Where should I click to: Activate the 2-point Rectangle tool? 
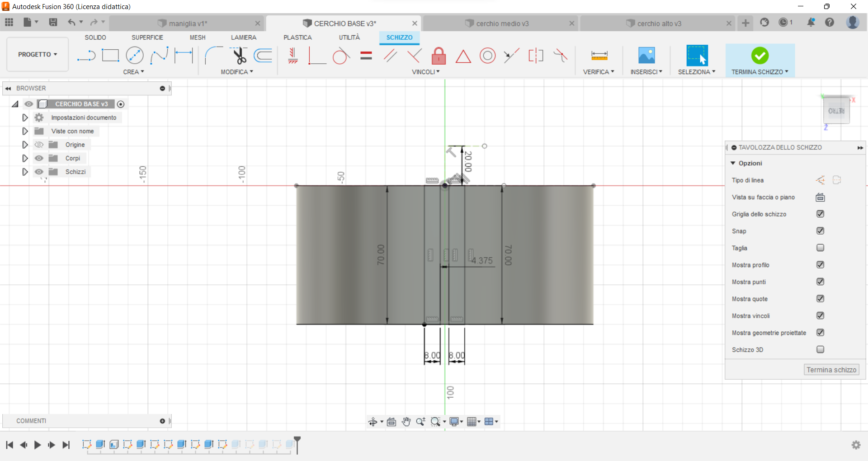click(x=110, y=55)
